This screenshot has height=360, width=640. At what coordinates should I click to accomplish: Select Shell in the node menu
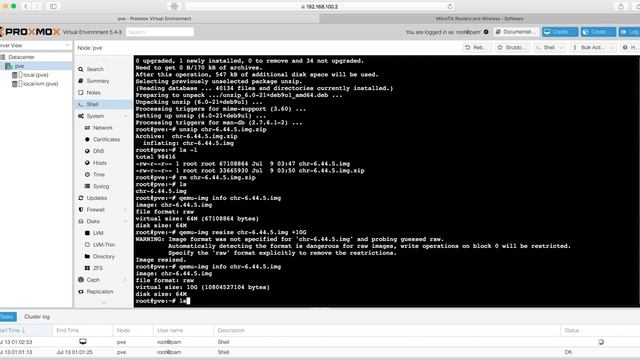click(104, 104)
